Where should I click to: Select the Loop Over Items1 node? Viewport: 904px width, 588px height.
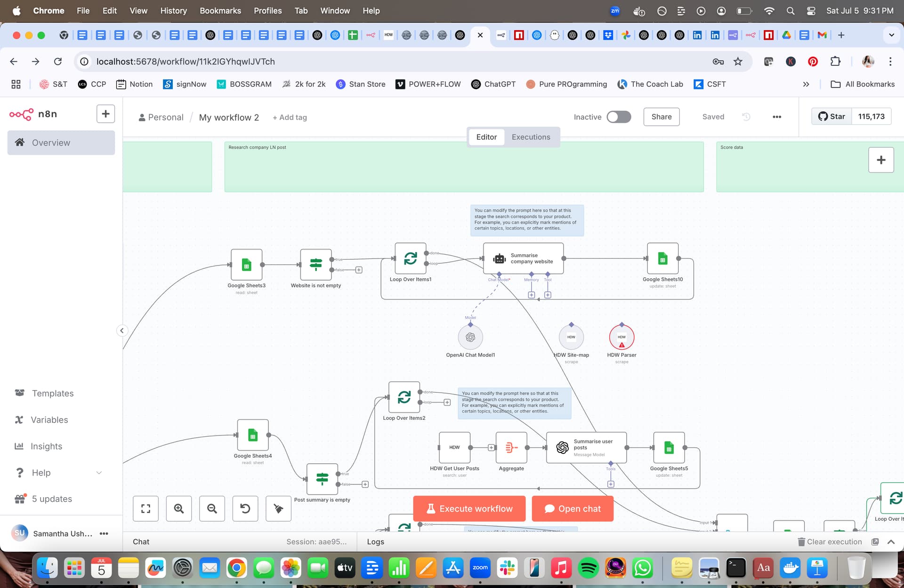(411, 258)
